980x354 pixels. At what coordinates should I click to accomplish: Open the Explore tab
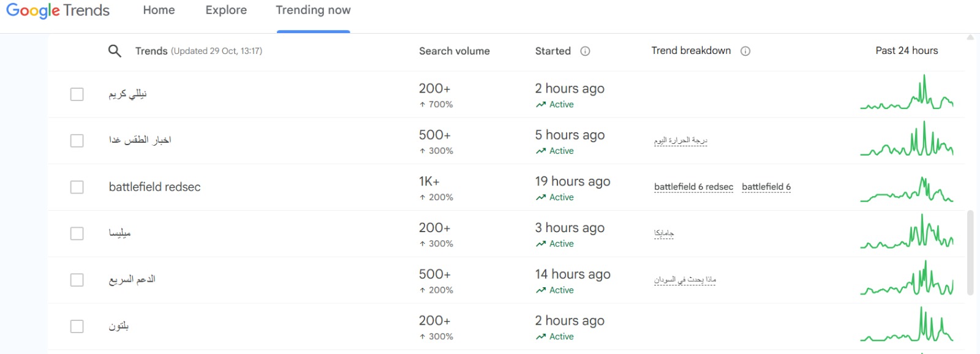pos(226,10)
